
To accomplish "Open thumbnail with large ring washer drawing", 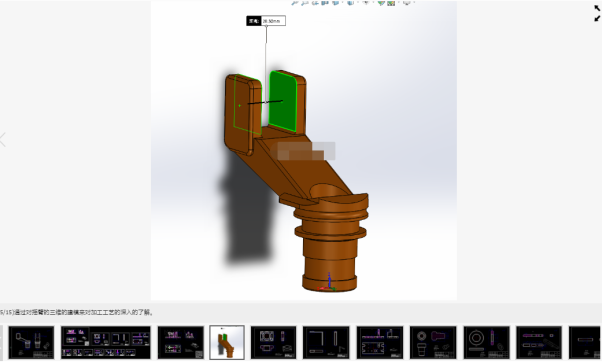I will pyautogui.click(x=486, y=342).
